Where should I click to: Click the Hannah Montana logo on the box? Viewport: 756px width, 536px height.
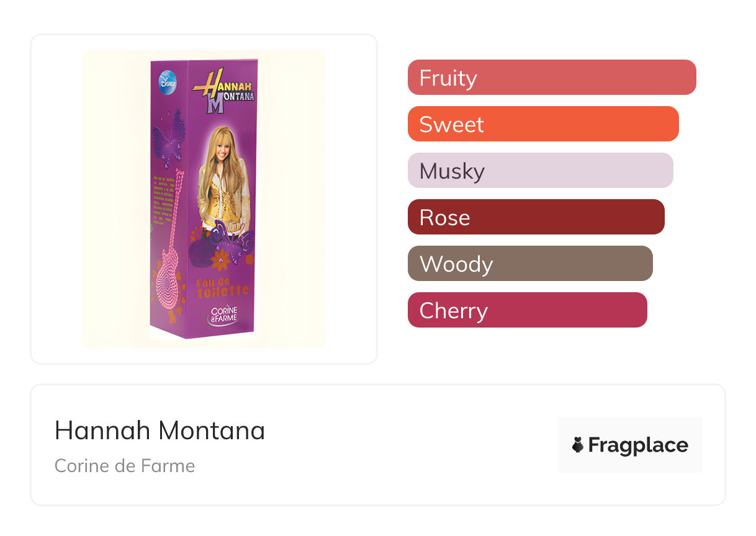tap(224, 91)
